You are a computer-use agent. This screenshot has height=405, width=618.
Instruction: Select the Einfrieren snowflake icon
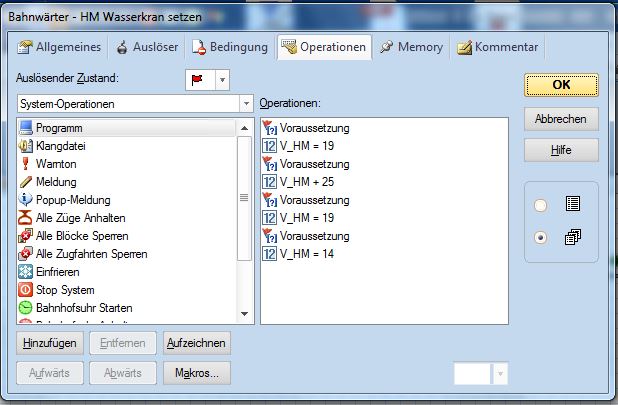click(x=26, y=272)
